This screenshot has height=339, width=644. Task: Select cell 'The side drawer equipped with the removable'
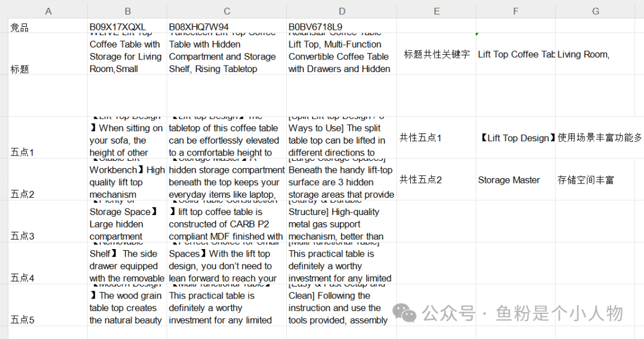coord(128,263)
